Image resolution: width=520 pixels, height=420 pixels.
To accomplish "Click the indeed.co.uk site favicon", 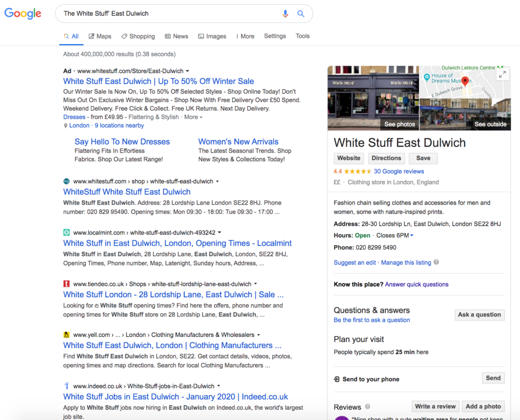I will [67, 386].
